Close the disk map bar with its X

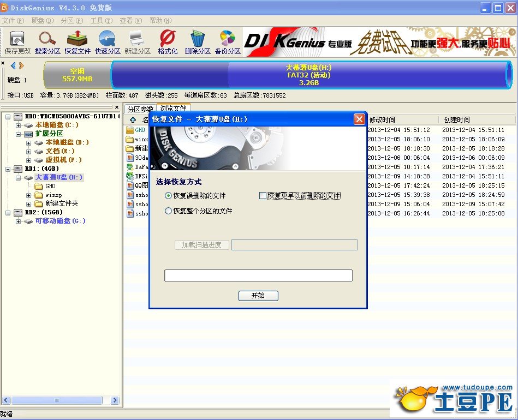tap(3, 63)
